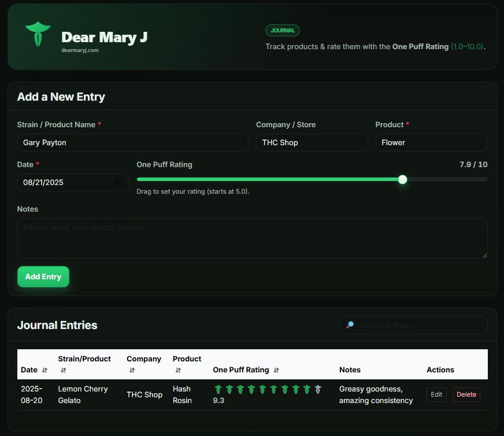Screen dimensions: 504x436
Task: Sort entries by Strain/Product arrows
Action: 64,370
